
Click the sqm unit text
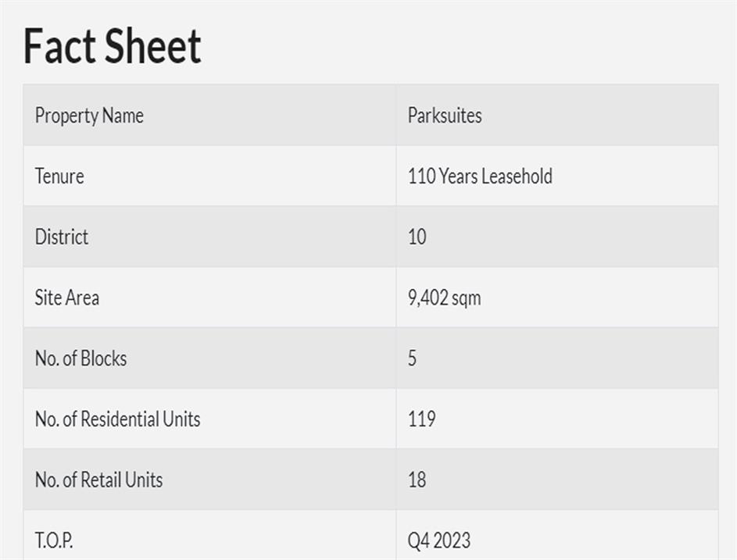pos(464,298)
